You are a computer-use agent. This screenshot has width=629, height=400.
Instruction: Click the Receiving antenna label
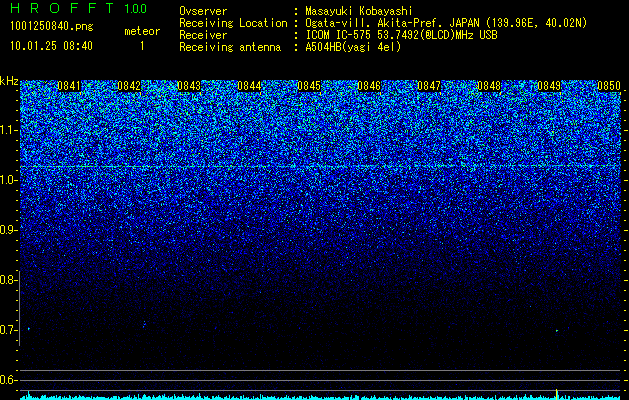(230, 47)
